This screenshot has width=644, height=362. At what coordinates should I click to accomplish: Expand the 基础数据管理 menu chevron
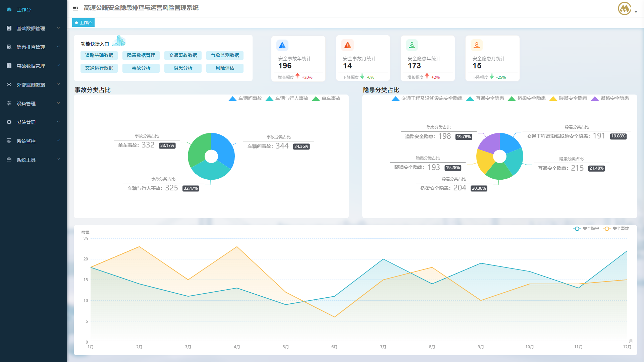point(58,28)
